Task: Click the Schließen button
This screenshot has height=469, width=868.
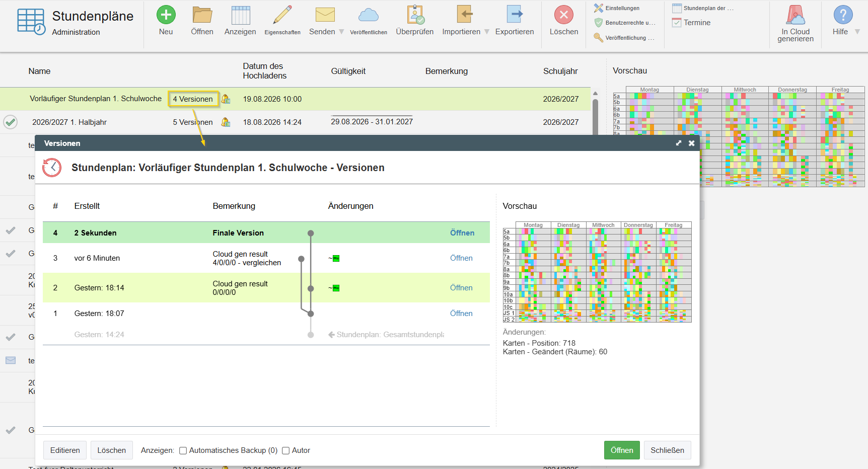Action: click(667, 450)
